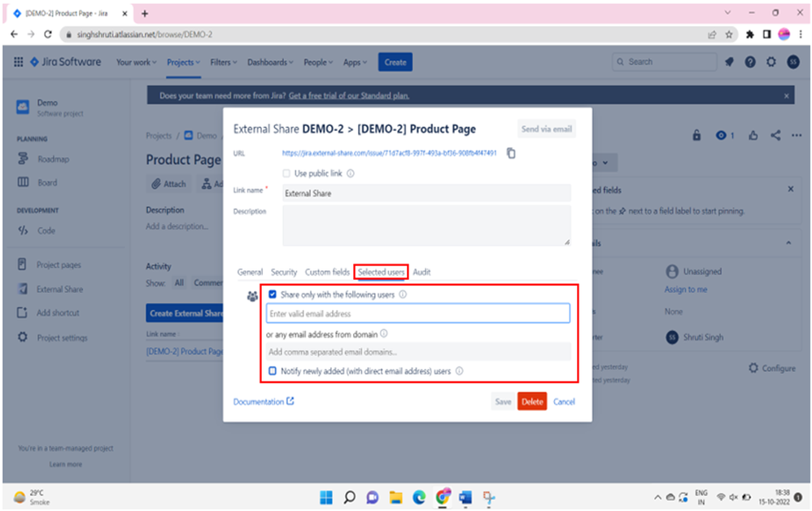Enable Notify newly added users checkbox
The height and width of the screenshot is (511, 812).
coord(273,371)
